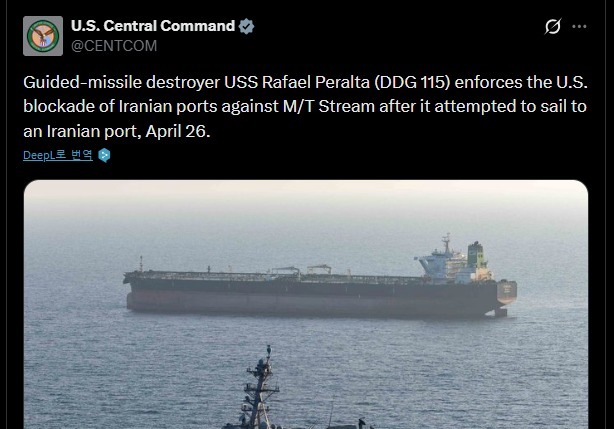This screenshot has width=614, height=429.
Task: Click the DeepL logo icon
Action: (x=104, y=155)
